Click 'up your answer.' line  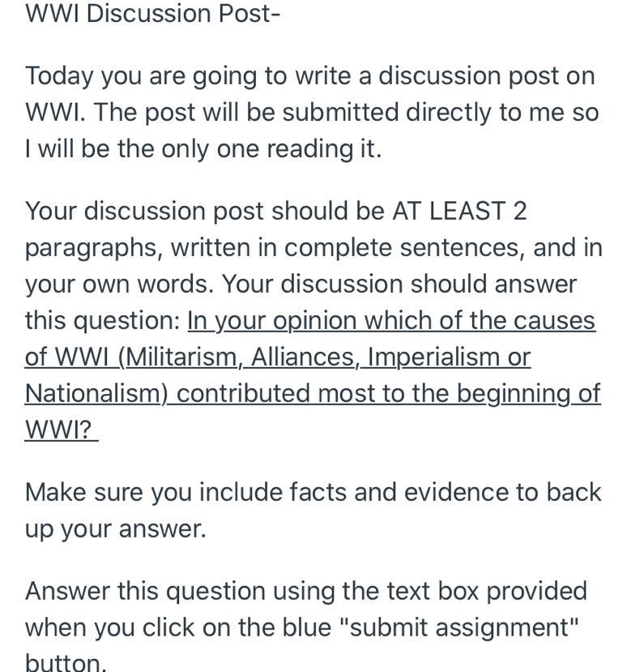coord(115,529)
